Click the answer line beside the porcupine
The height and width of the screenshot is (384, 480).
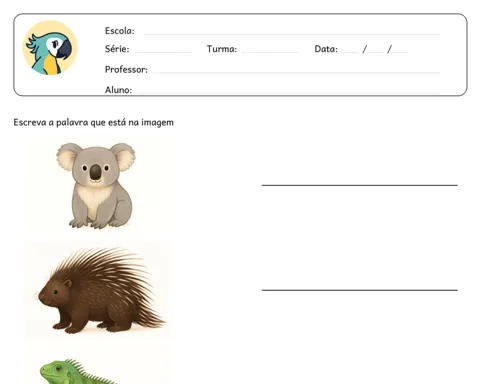coord(360,290)
